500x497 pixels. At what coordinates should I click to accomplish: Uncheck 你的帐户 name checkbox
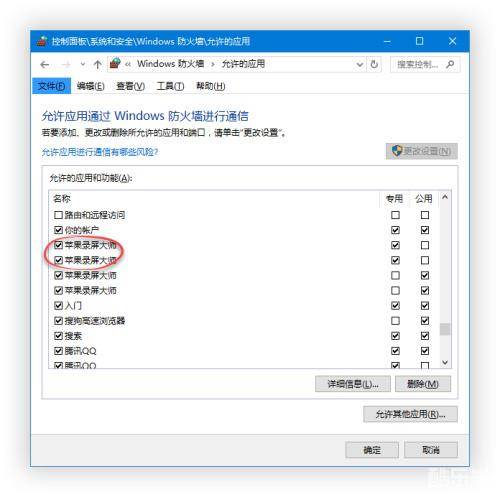(58, 230)
